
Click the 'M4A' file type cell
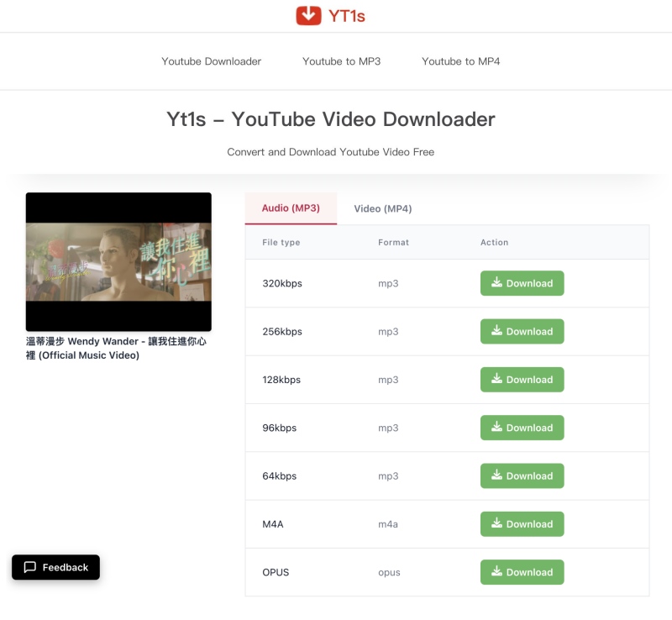point(273,524)
